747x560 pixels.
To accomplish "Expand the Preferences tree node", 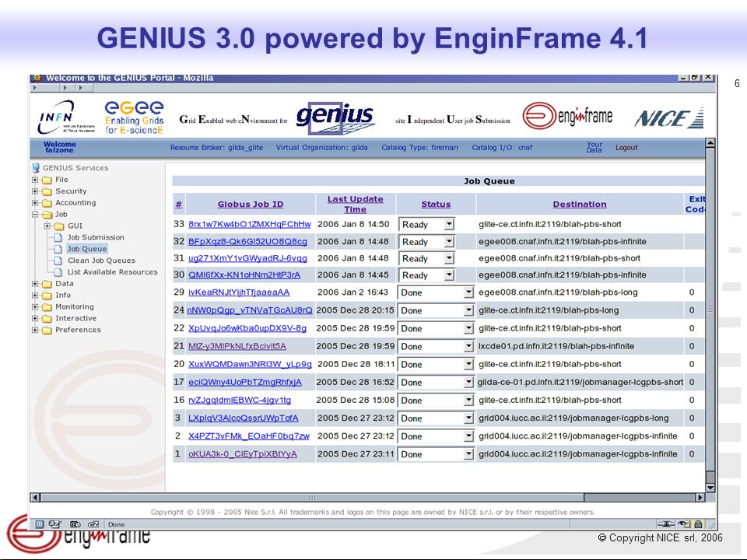I will [x=35, y=330].
